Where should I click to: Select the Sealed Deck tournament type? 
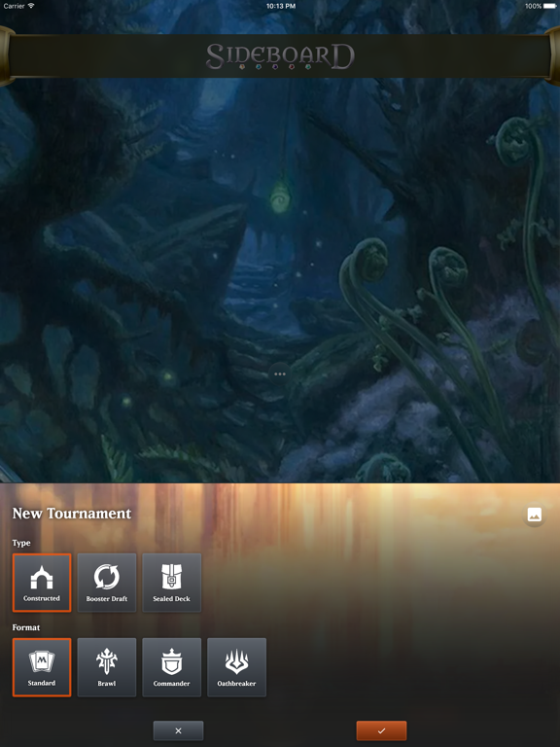coord(171,583)
